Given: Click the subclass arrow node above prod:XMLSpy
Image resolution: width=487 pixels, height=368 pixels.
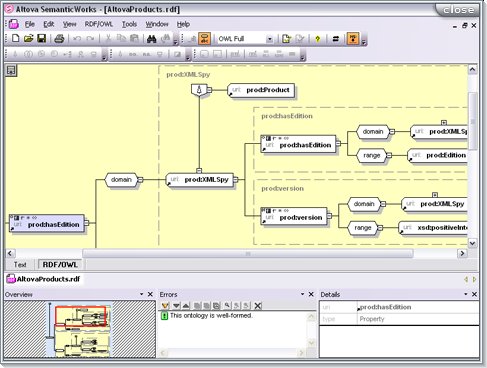Looking at the screenshot, I should coord(199,90).
